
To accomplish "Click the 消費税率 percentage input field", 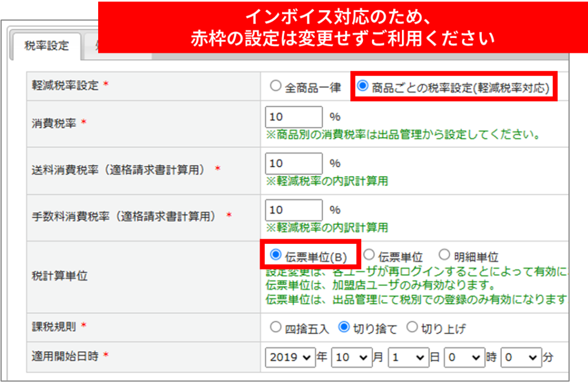I will (293, 117).
